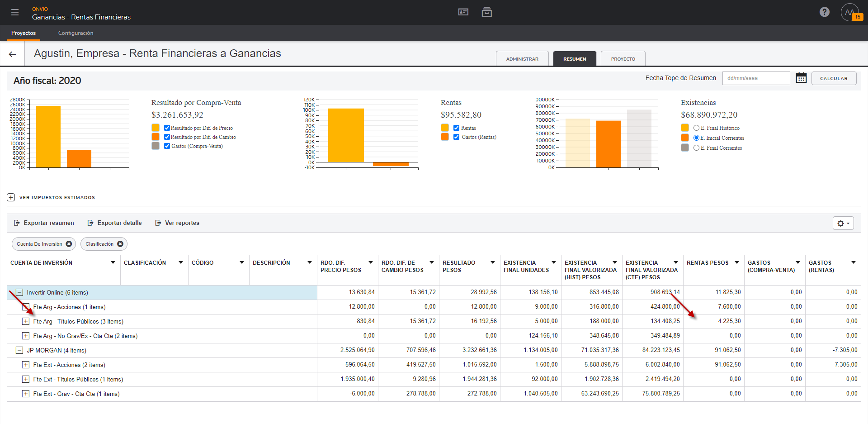Expand Fte Ext - Títulos Públicos group
This screenshot has width=868, height=424.
coord(26,379)
